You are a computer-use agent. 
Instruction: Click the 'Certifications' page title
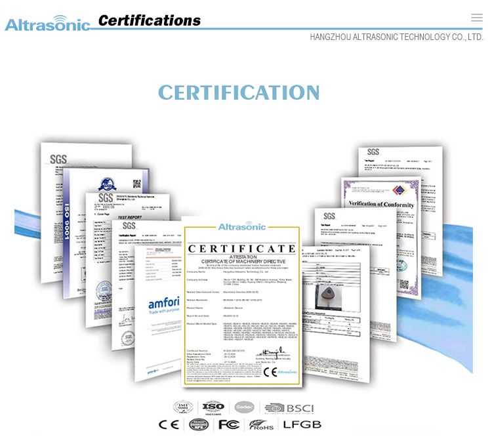pos(150,21)
